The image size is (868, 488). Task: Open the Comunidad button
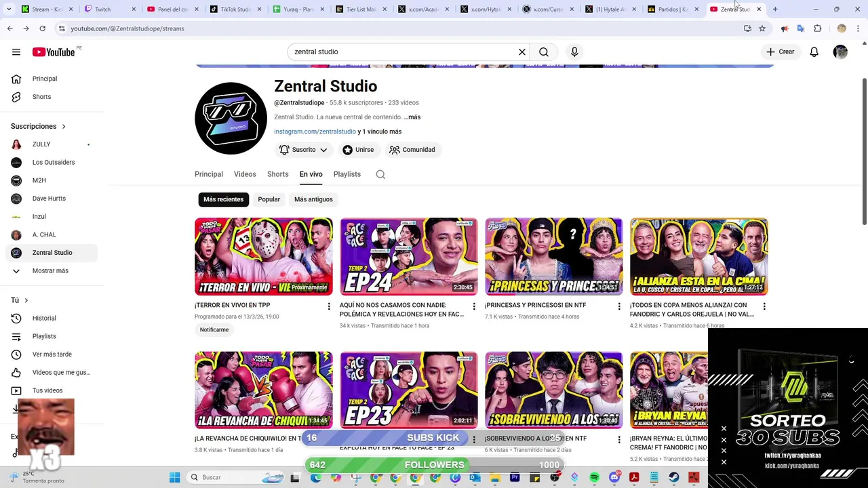(x=412, y=150)
